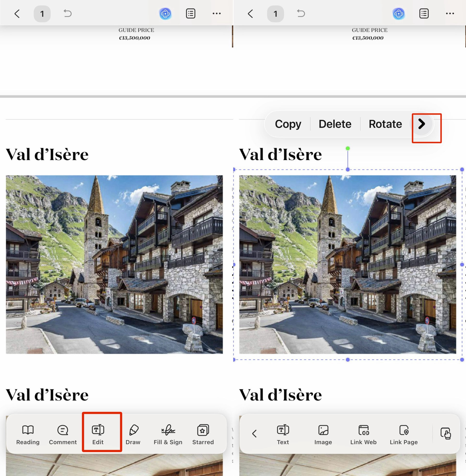The width and height of the screenshot is (466, 476).
Task: Switch to Edit mode
Action: (x=98, y=435)
